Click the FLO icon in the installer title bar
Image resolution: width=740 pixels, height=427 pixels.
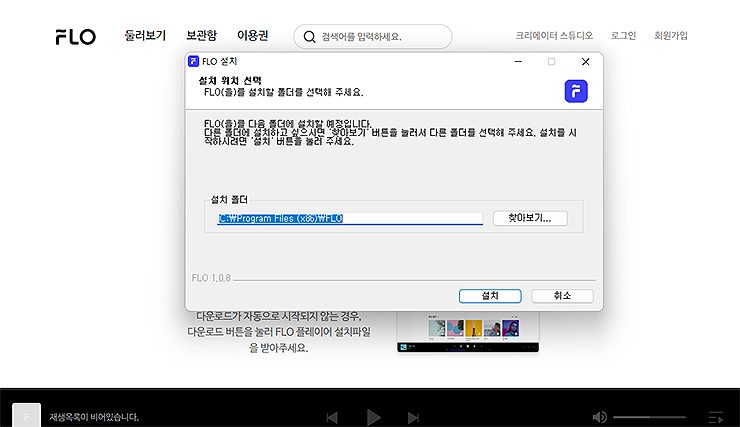tap(193, 61)
